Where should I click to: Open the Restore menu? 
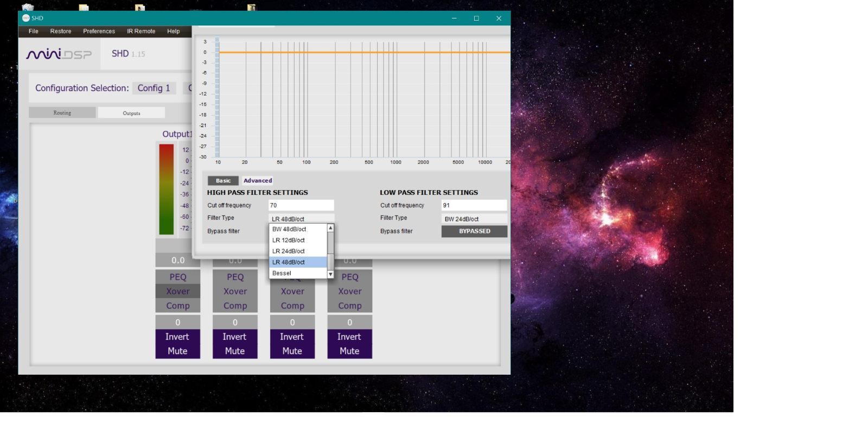pos(61,31)
